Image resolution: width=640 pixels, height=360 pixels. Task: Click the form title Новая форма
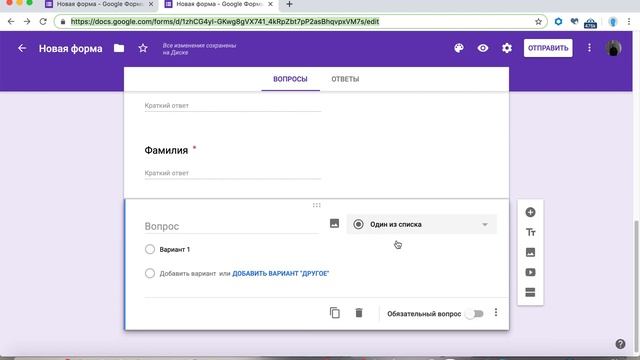point(71,49)
